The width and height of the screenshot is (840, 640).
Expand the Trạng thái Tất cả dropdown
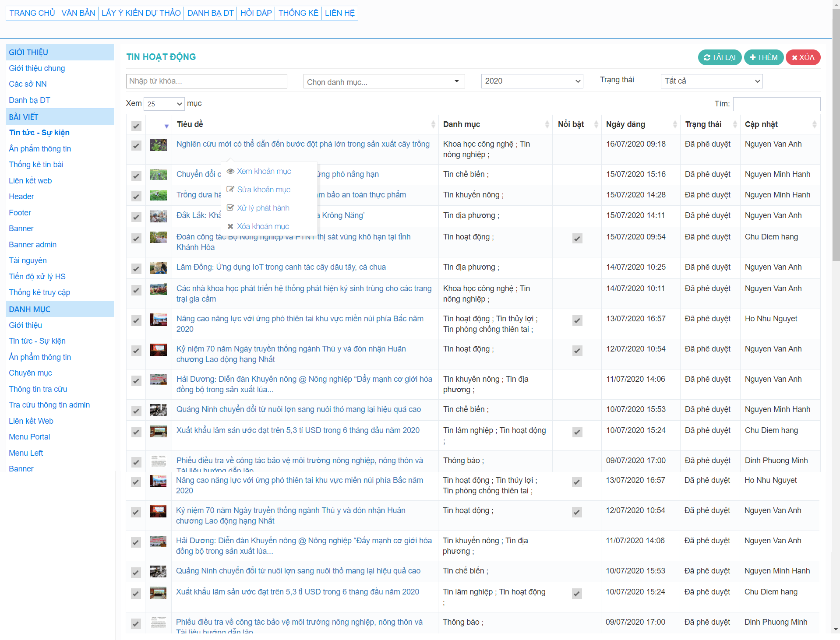point(711,81)
